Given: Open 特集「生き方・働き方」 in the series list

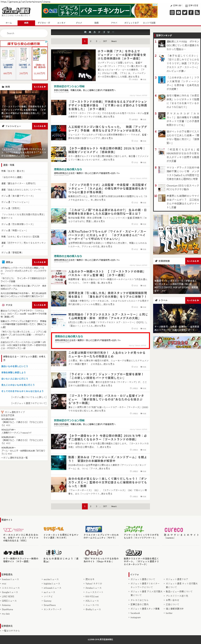Looking at the screenshot, I should (13, 171).
